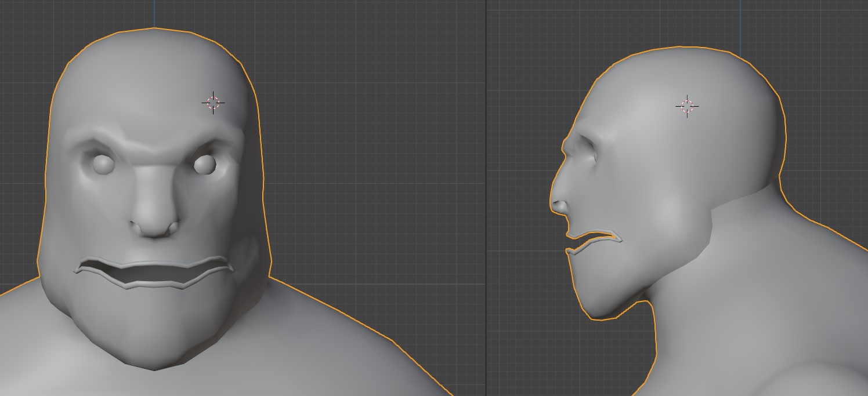Click the open mouth in the side view
The image size is (868, 396).
tap(593, 242)
